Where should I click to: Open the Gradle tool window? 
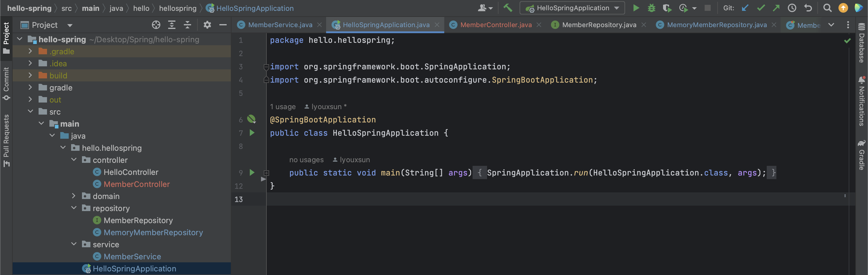[862, 155]
